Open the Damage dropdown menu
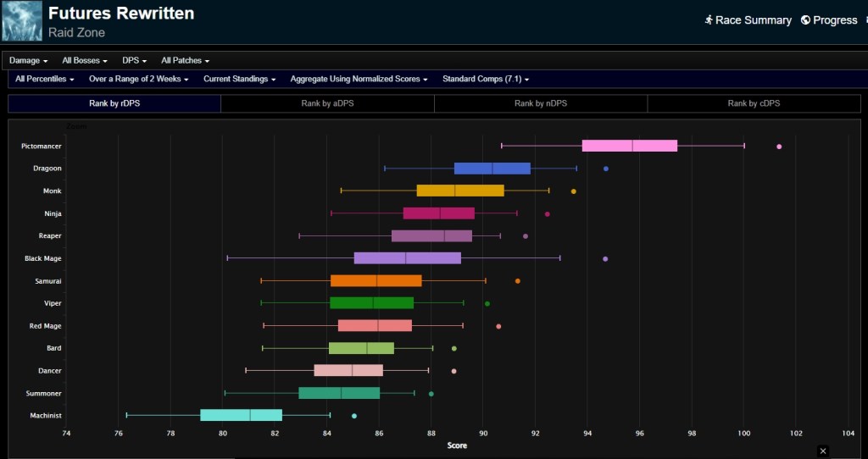This screenshot has width=868, height=459. (28, 61)
